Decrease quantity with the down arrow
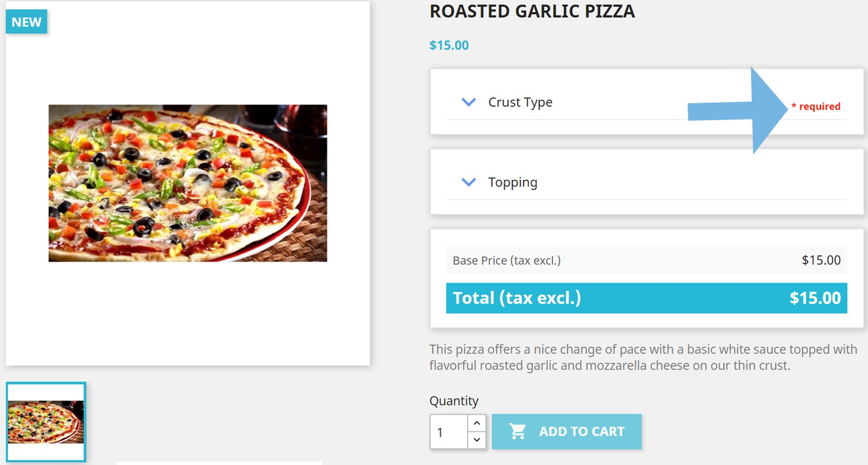Viewport: 868px width, 465px height. tap(476, 439)
